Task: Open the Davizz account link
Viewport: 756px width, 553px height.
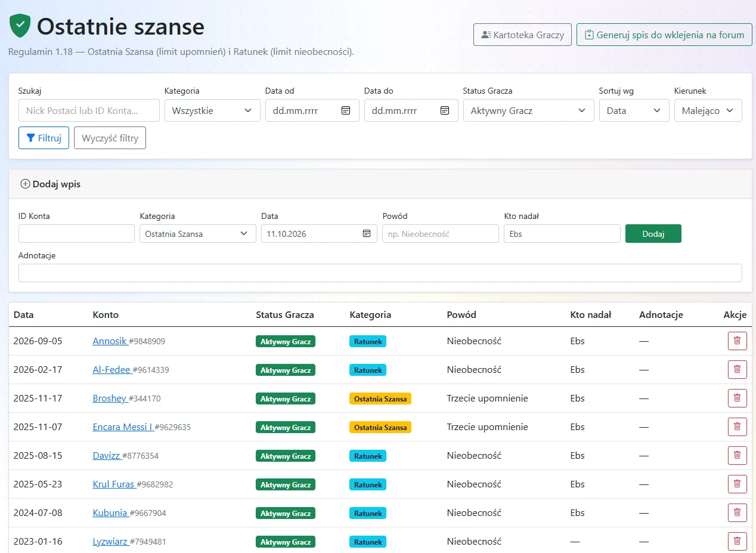Action: (107, 455)
